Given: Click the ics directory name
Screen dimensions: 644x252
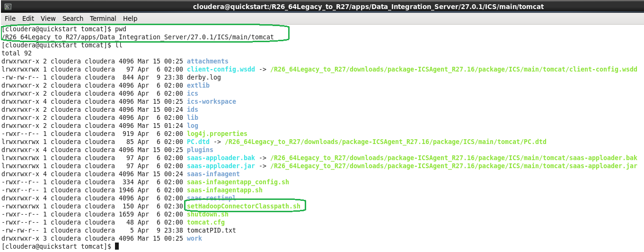Looking at the screenshot, I should click(x=193, y=93).
